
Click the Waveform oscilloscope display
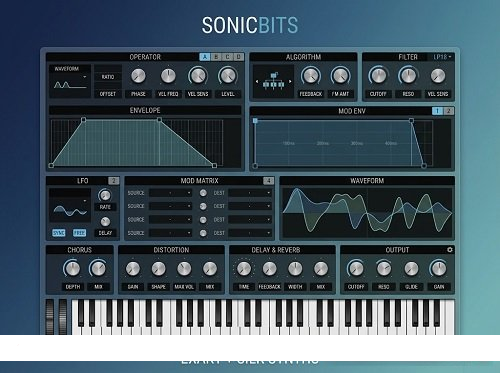(x=367, y=213)
